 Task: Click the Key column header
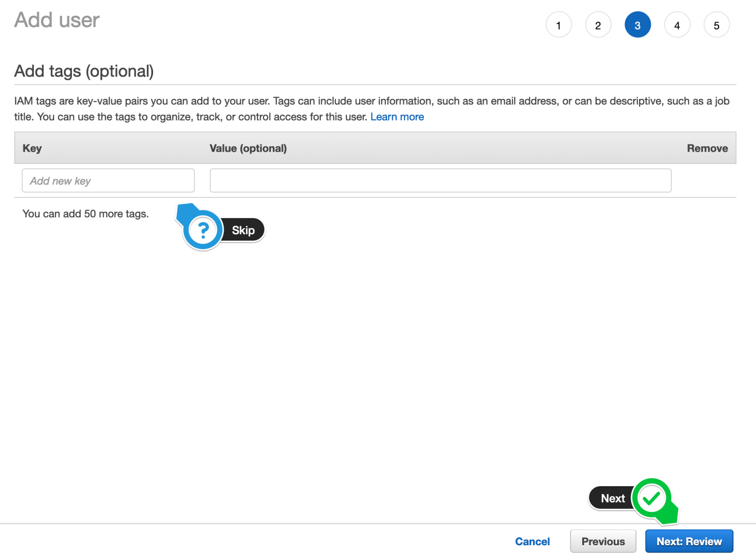click(x=32, y=148)
